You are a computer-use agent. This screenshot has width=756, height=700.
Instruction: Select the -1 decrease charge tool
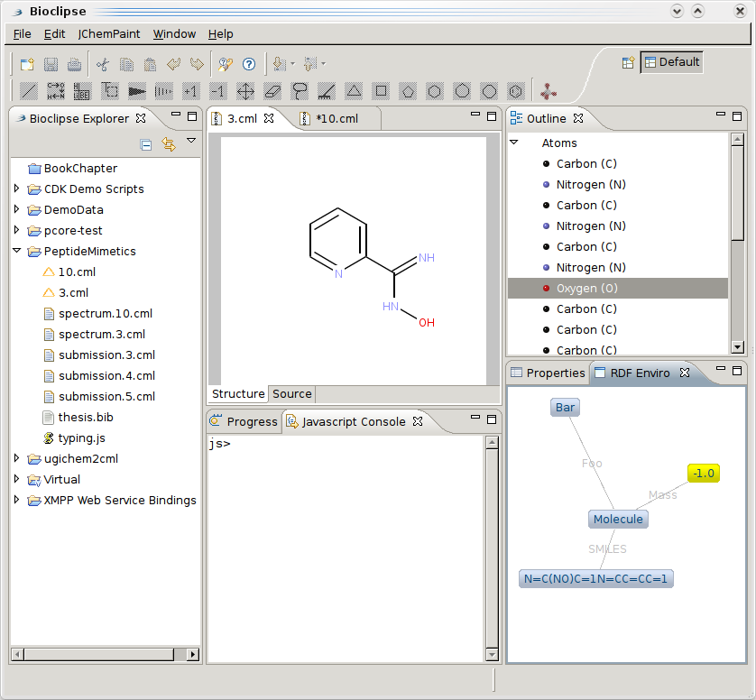click(217, 91)
